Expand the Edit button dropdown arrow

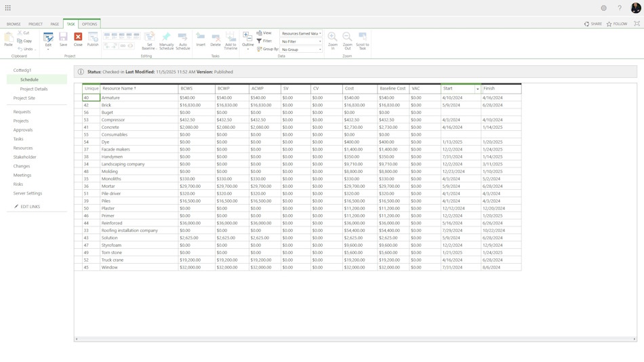click(48, 49)
